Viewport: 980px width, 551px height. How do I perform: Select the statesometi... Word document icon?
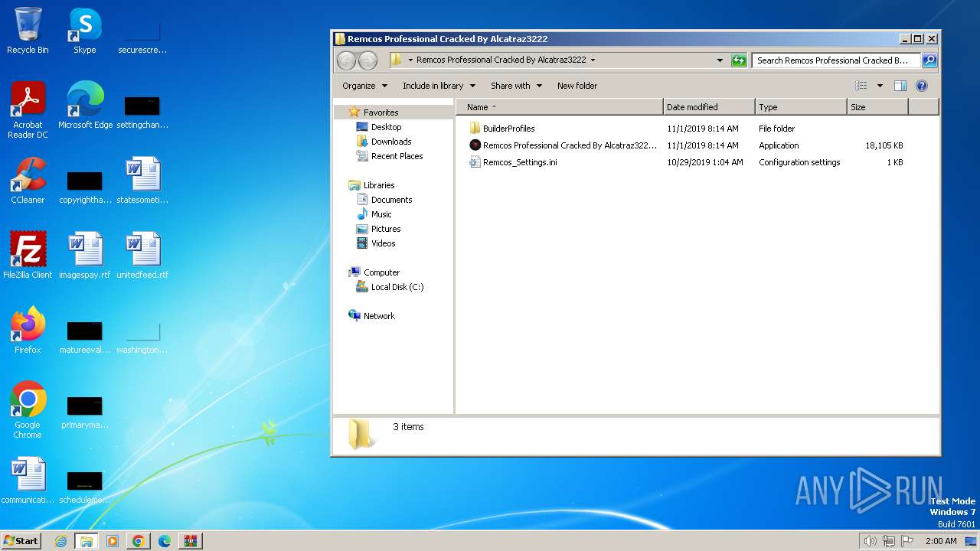pos(142,181)
